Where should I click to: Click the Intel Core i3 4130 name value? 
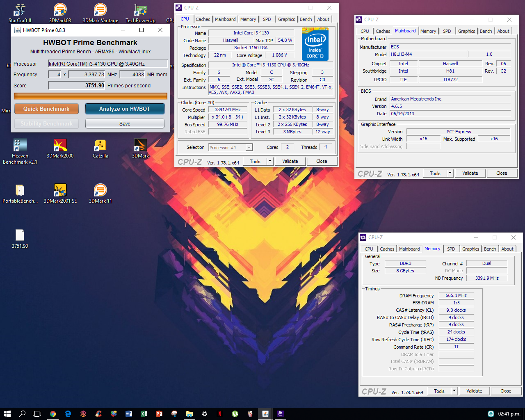click(x=251, y=33)
